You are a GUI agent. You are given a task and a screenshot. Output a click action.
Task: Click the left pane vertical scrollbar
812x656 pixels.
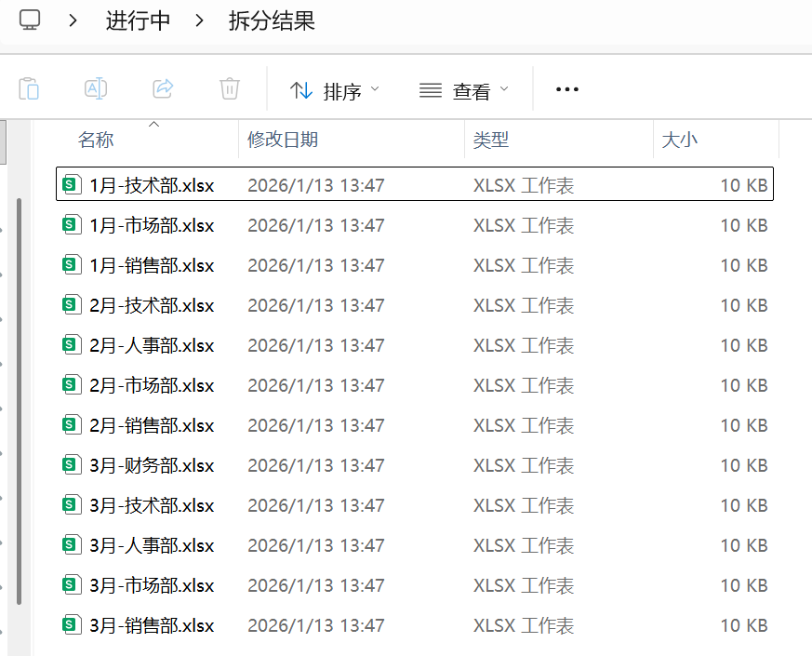coord(19,400)
